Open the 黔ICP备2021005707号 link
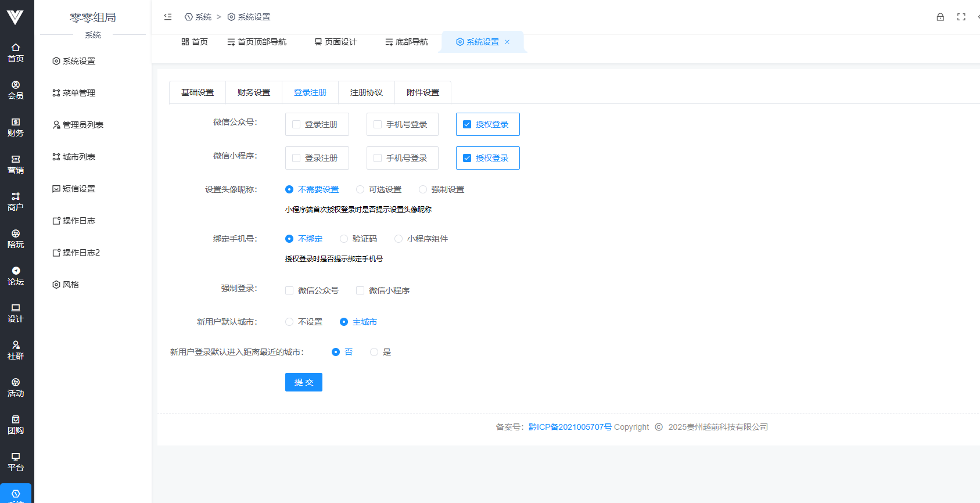 point(570,427)
